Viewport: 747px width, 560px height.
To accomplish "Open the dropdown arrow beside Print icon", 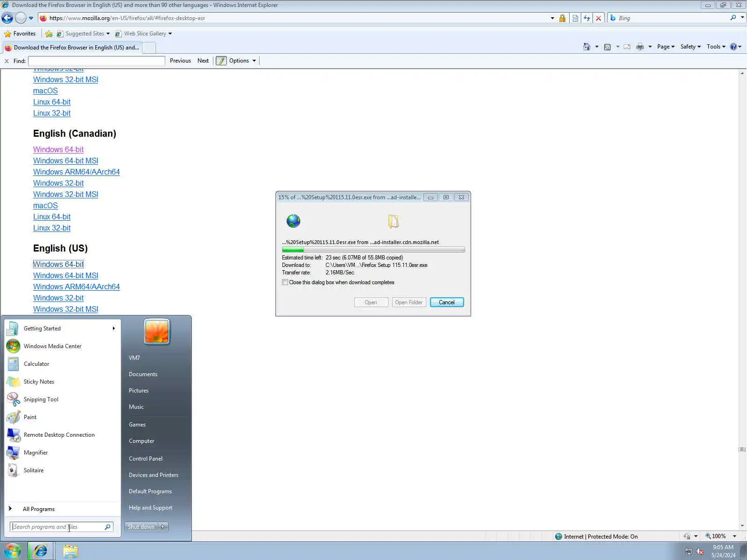I will (x=650, y=47).
